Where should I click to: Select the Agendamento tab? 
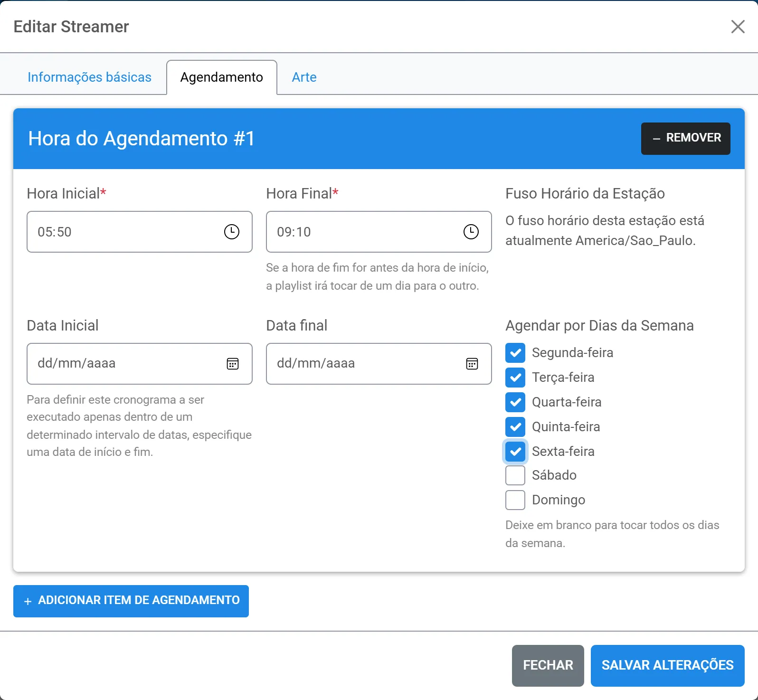pos(222,77)
